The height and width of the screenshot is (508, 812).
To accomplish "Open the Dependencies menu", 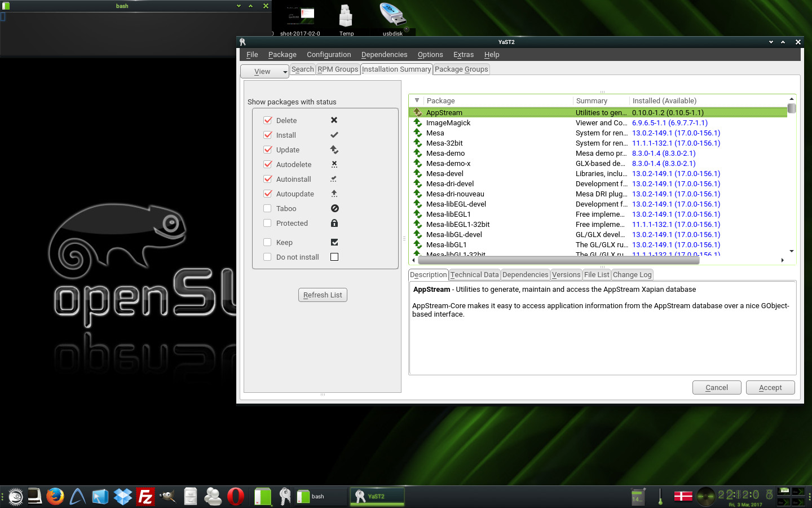I will [384, 55].
